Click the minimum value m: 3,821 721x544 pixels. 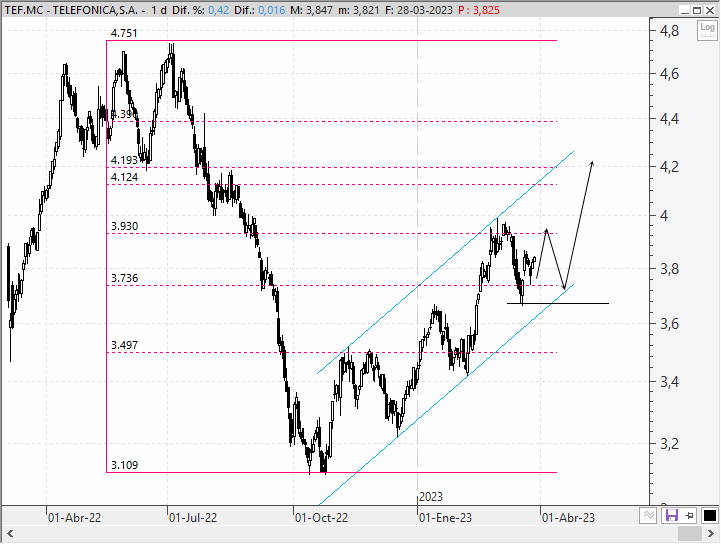point(359,10)
